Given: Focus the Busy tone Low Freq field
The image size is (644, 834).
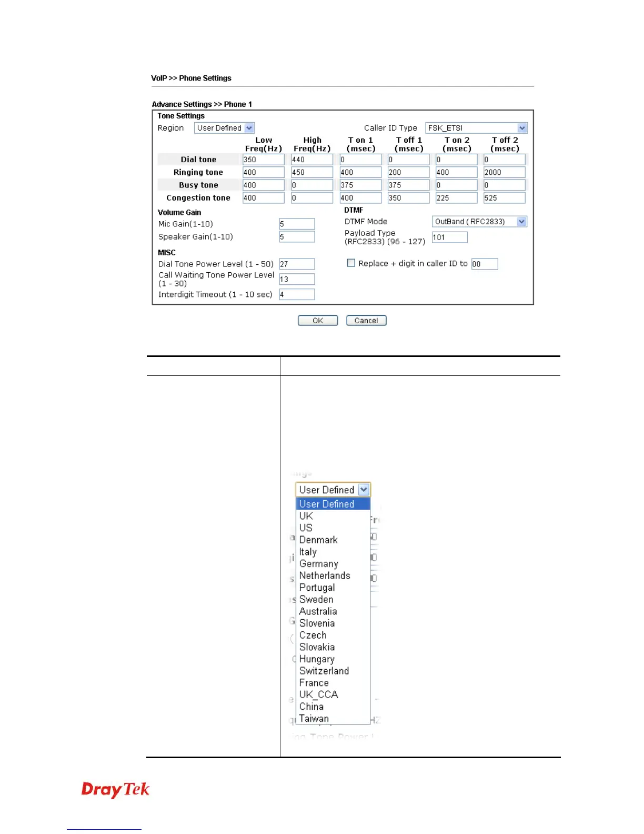Looking at the screenshot, I should coord(264,185).
